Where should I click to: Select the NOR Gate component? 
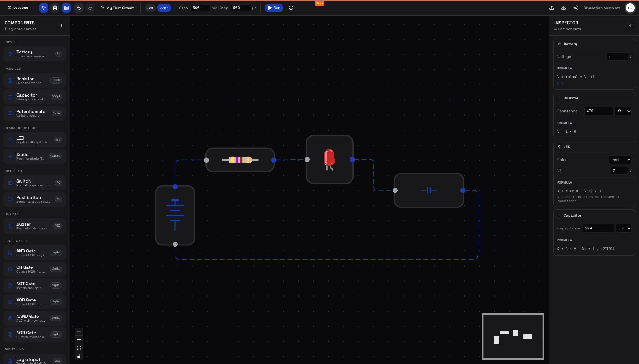[x=35, y=334]
